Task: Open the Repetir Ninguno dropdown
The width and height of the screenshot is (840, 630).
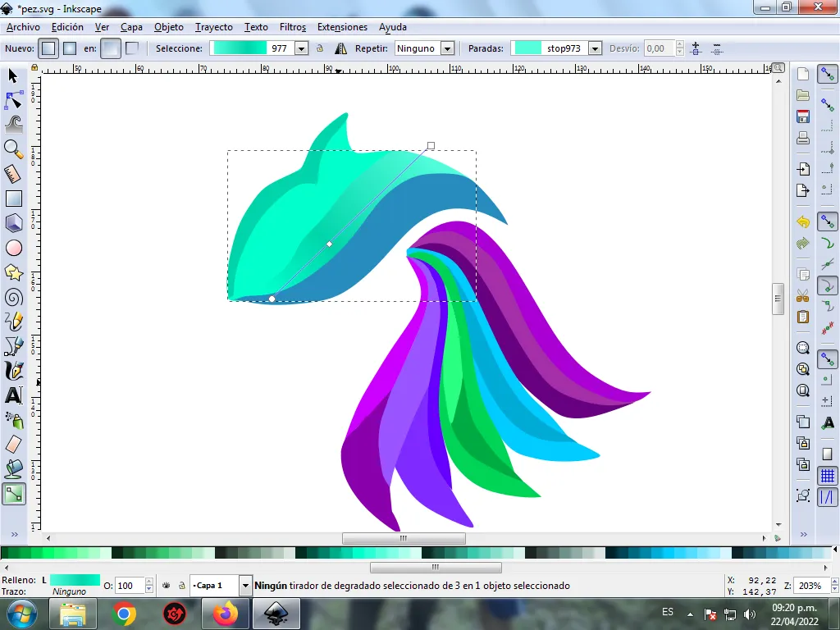Action: pos(447,48)
